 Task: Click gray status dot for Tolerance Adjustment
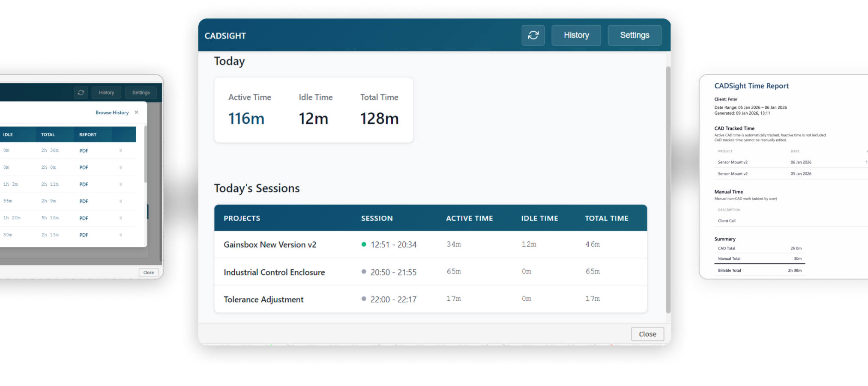coord(364,299)
